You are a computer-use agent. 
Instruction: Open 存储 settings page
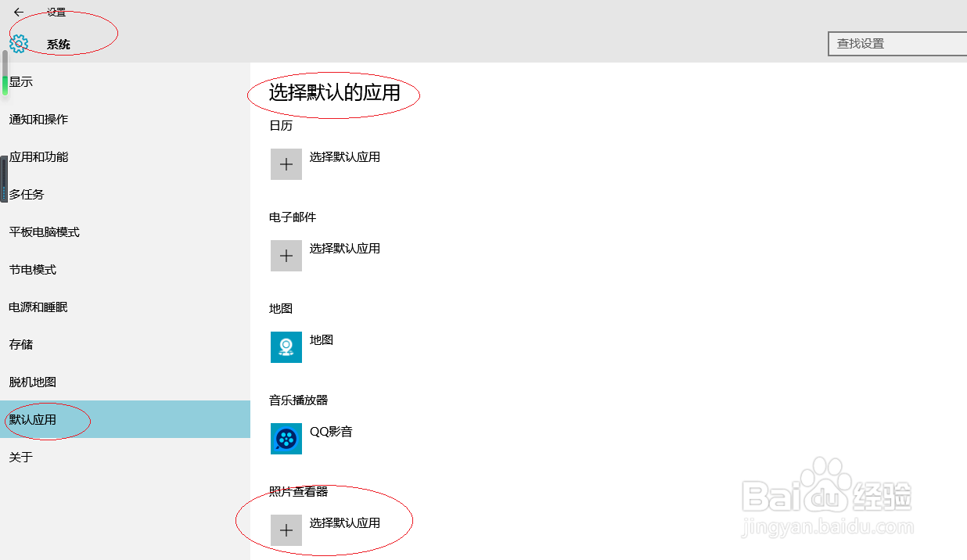click(20, 344)
